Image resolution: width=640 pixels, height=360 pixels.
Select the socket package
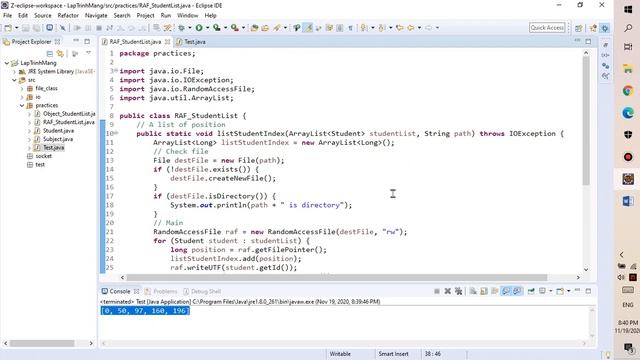tap(43, 156)
